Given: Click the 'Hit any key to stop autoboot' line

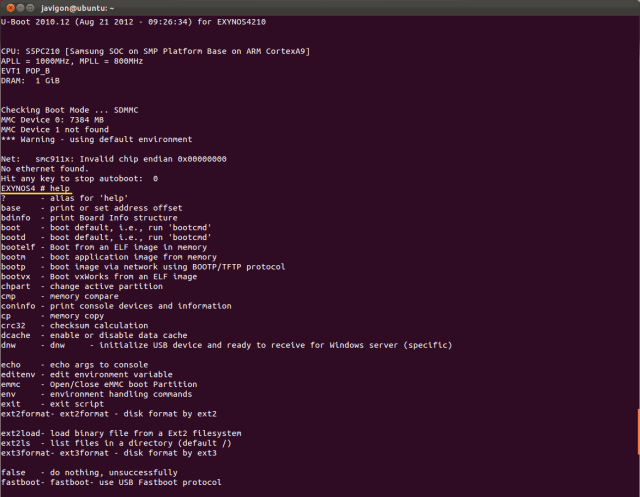Looking at the screenshot, I should click(x=79, y=178).
